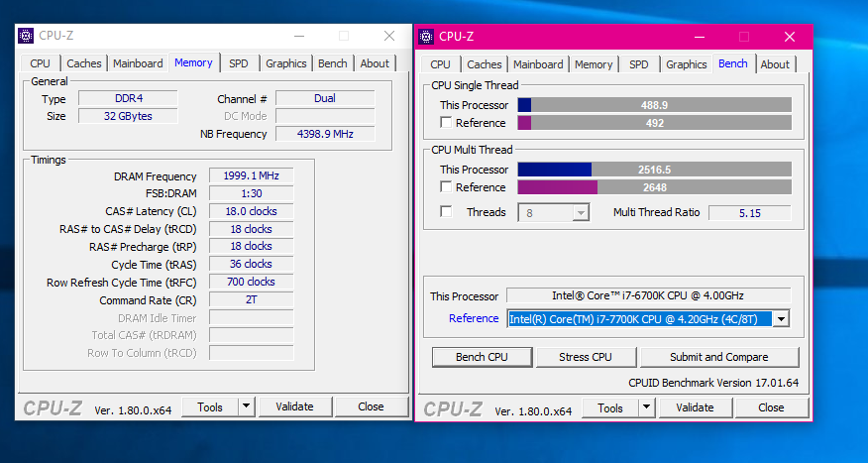868x463 pixels.
Task: Start Stress CPU test
Action: point(586,357)
